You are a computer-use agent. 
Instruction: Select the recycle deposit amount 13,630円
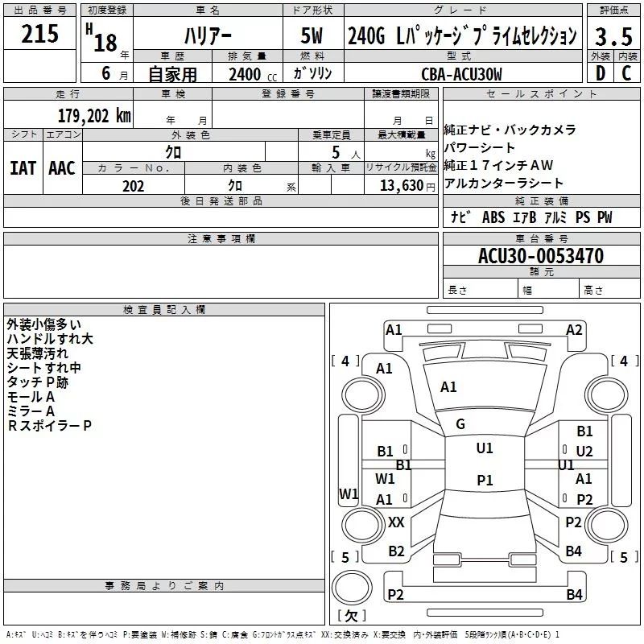(x=400, y=186)
